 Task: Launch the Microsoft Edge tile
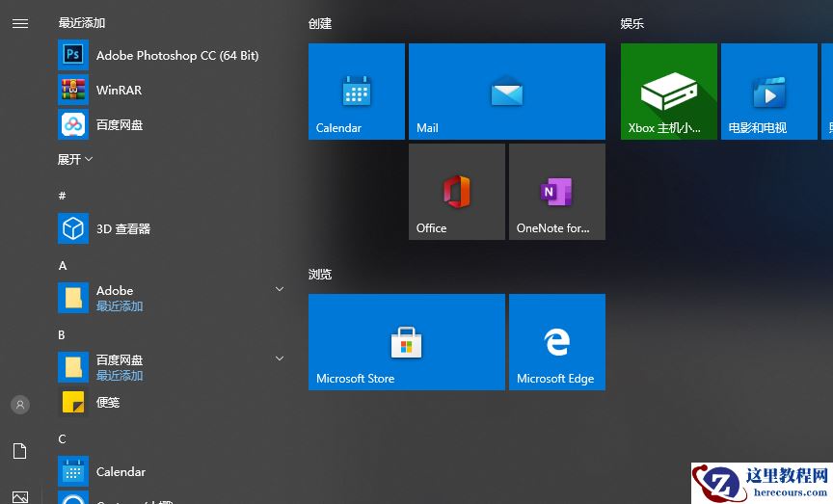tap(556, 342)
